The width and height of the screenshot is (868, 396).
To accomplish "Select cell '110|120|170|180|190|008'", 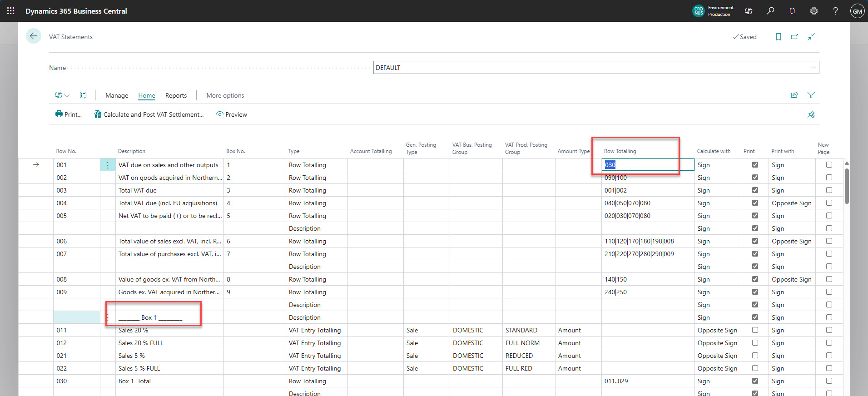I will click(648, 241).
